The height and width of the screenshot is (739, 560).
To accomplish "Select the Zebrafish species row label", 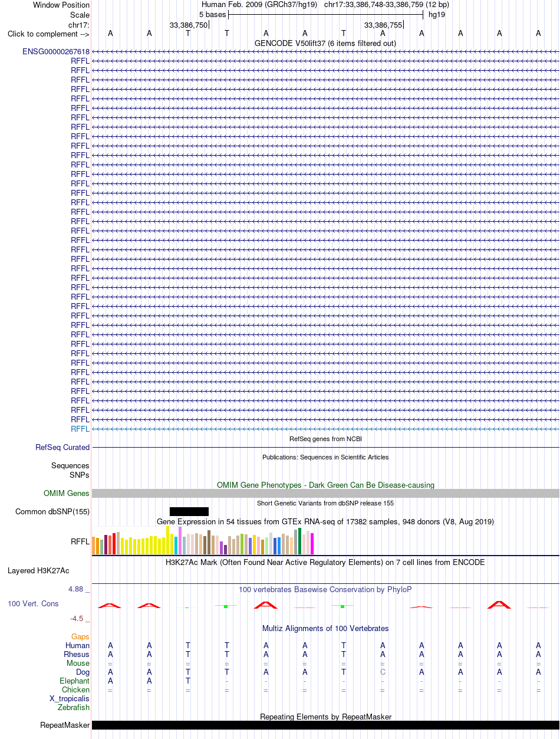I will [74, 707].
